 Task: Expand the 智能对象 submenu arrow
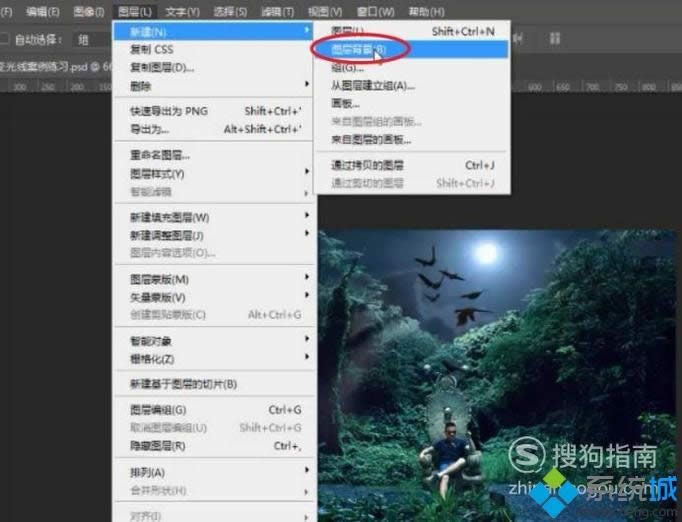tap(307, 338)
